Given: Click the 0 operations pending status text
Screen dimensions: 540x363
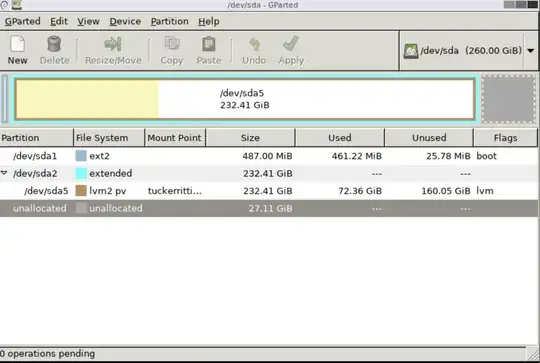Looking at the screenshot, I should point(47,354).
